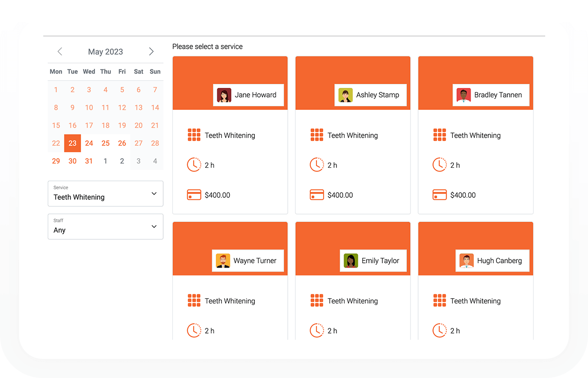Click Ashley Stamp's avatar picture
588x378 pixels.
pos(346,95)
